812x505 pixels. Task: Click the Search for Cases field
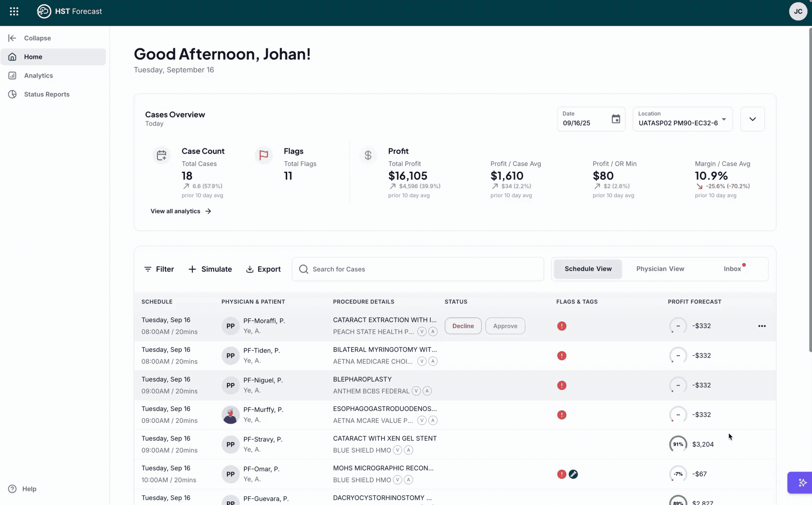point(417,269)
